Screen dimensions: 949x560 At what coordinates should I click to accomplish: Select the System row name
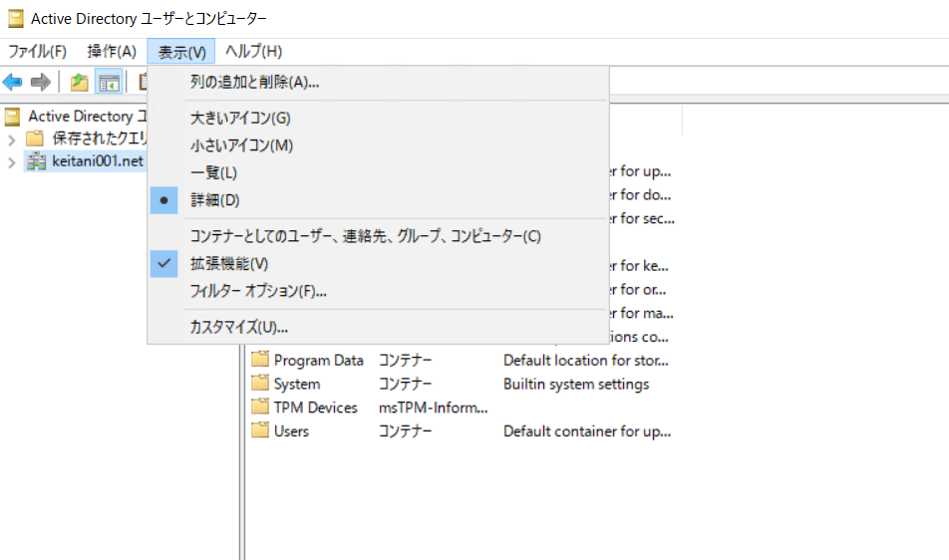pos(297,384)
